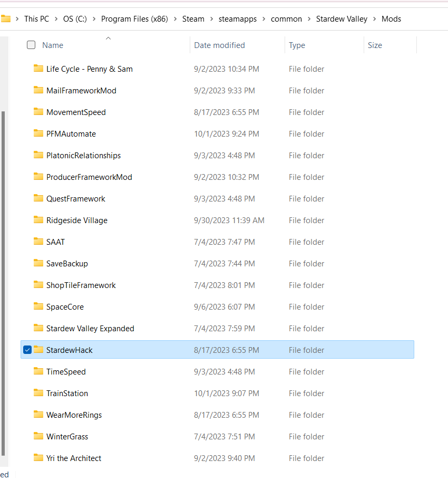The height and width of the screenshot is (480, 448).
Task: Sort by the Type column header
Action: pos(297,45)
